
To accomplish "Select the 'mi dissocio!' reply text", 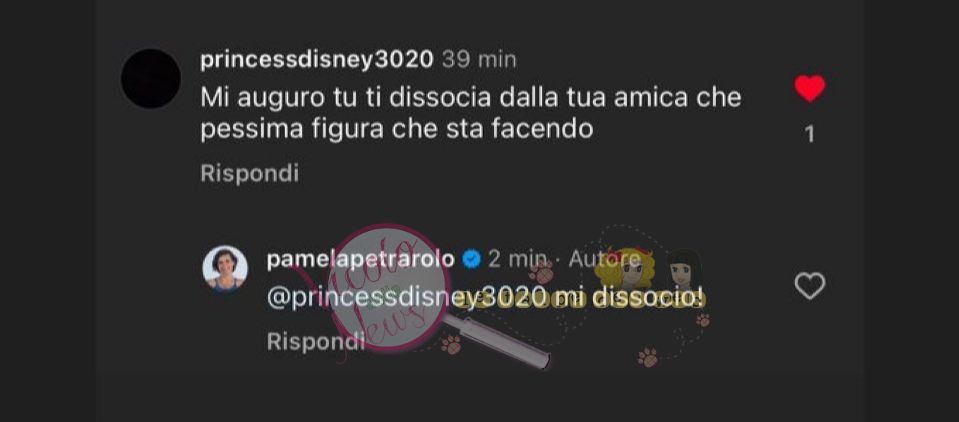I will [624, 298].
